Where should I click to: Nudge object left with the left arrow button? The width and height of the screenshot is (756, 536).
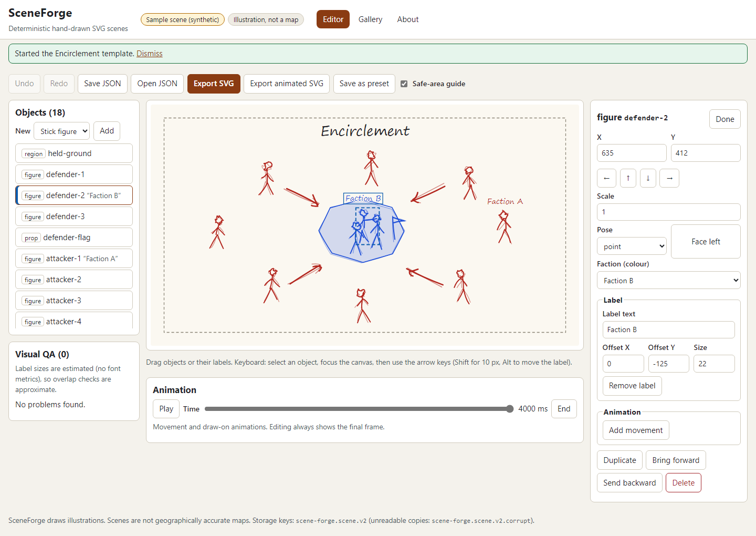pyautogui.click(x=607, y=178)
